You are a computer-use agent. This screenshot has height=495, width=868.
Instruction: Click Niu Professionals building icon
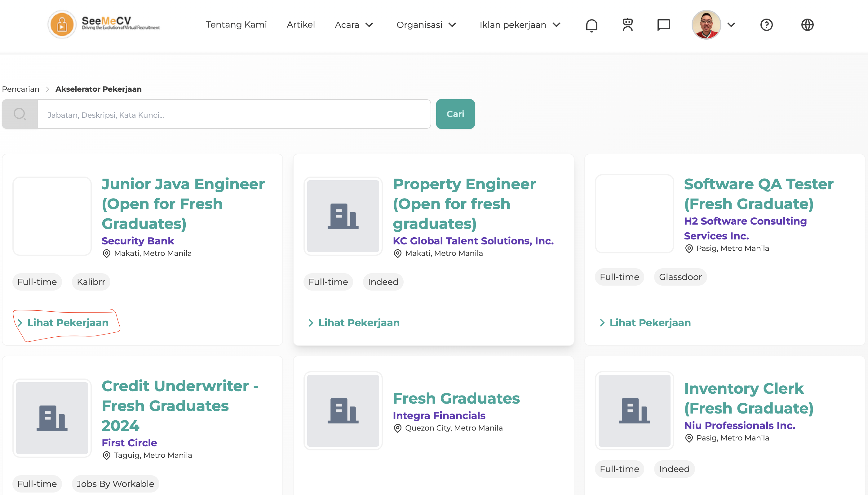click(634, 410)
